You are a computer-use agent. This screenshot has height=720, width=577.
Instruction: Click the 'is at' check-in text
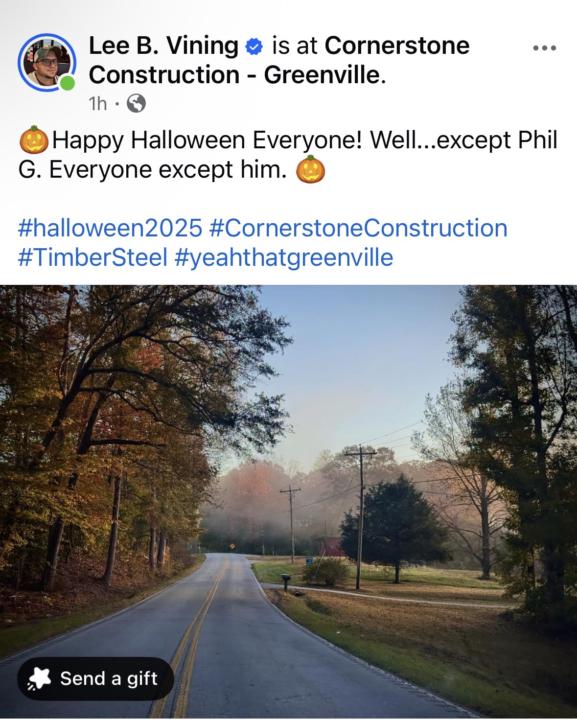coord(294,46)
